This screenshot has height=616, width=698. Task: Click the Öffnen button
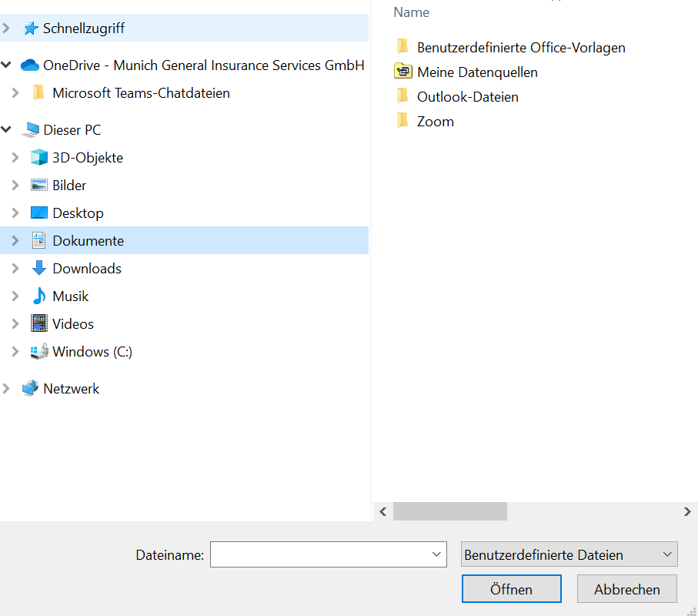tap(512, 589)
